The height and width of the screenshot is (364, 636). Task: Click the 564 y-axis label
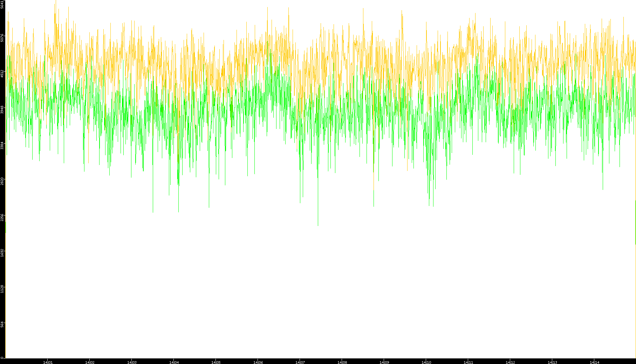2,325
